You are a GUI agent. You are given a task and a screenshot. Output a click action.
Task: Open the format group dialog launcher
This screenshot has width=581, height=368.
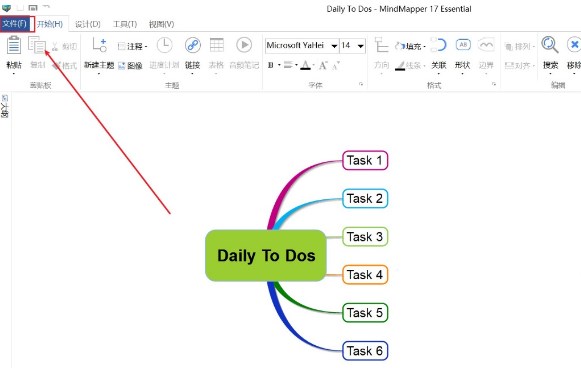click(x=494, y=84)
